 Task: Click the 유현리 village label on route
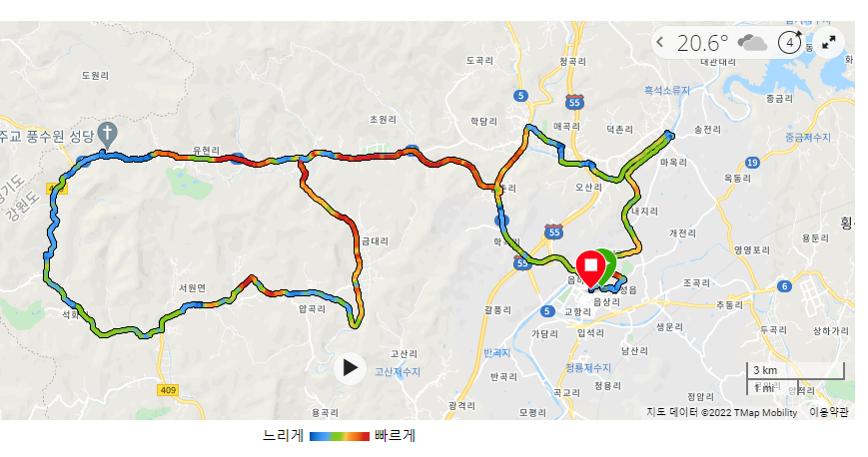(206, 151)
